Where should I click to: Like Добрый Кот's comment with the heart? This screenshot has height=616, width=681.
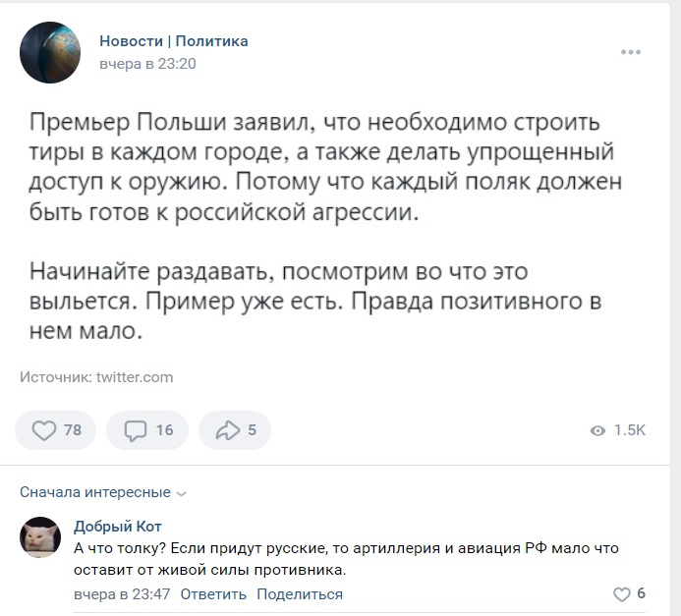621,594
